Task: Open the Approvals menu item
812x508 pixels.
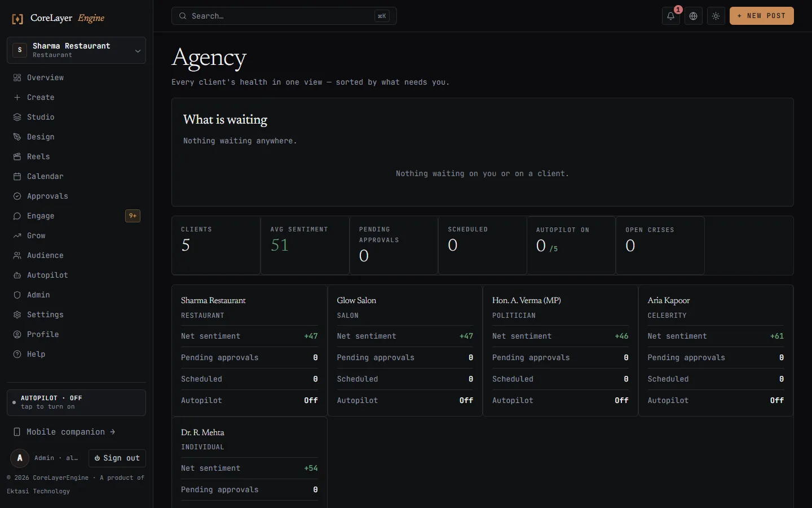Action: pyautogui.click(x=76, y=196)
